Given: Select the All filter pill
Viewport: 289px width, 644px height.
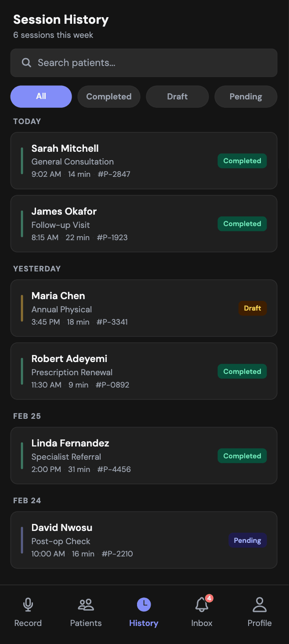Looking at the screenshot, I should tap(41, 96).
